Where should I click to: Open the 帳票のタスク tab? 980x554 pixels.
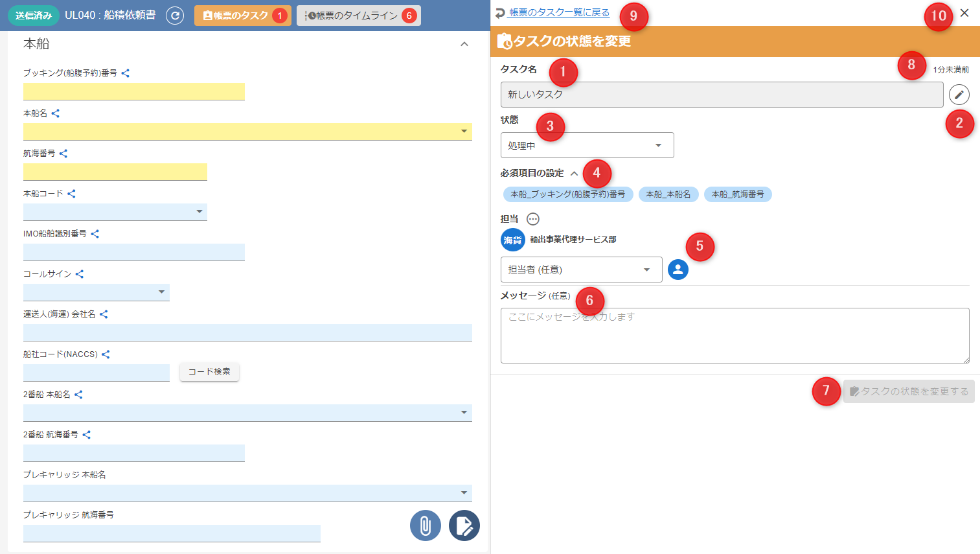pos(242,16)
